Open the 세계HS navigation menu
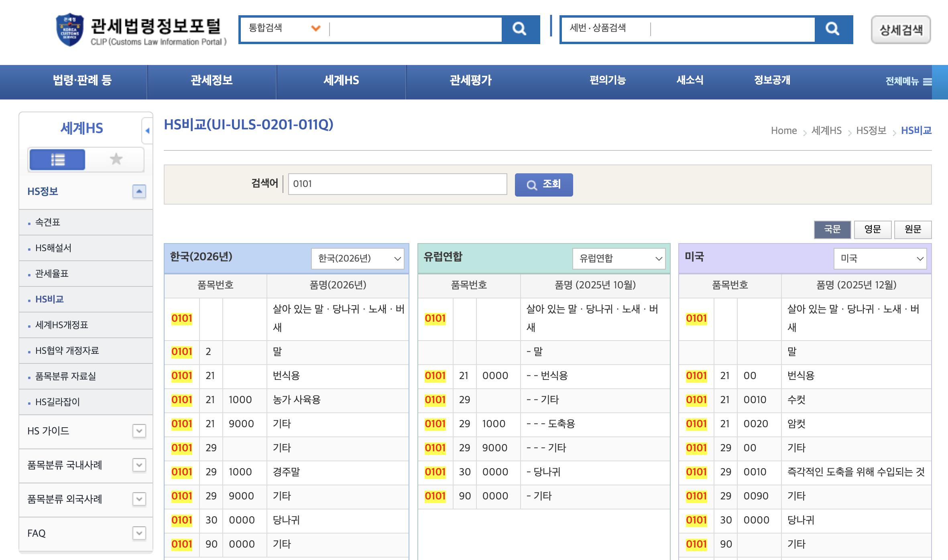 (341, 81)
